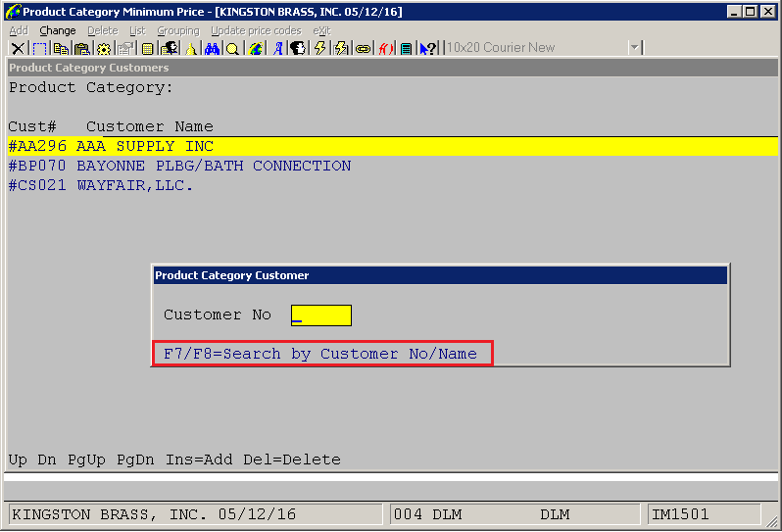Image resolution: width=782 pixels, height=532 pixels.
Task: Select the dashed rectangle selection tool
Action: pos(39,48)
